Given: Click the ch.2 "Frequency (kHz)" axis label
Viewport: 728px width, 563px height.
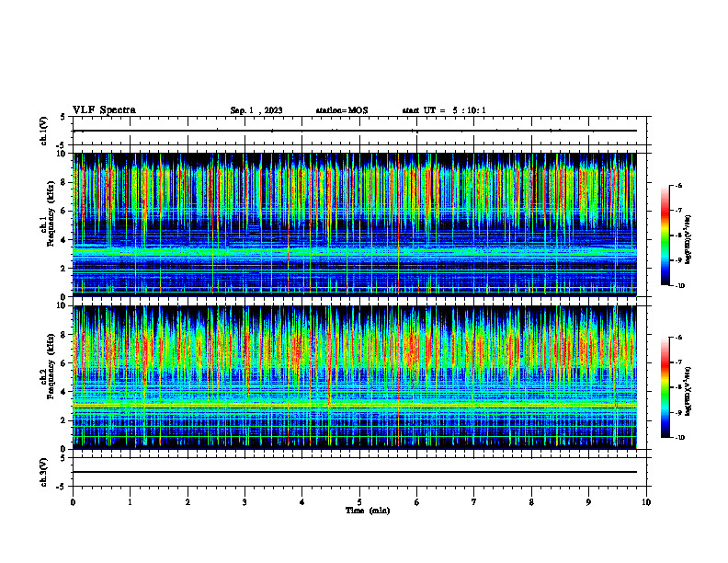Looking at the screenshot, I should (x=51, y=366).
